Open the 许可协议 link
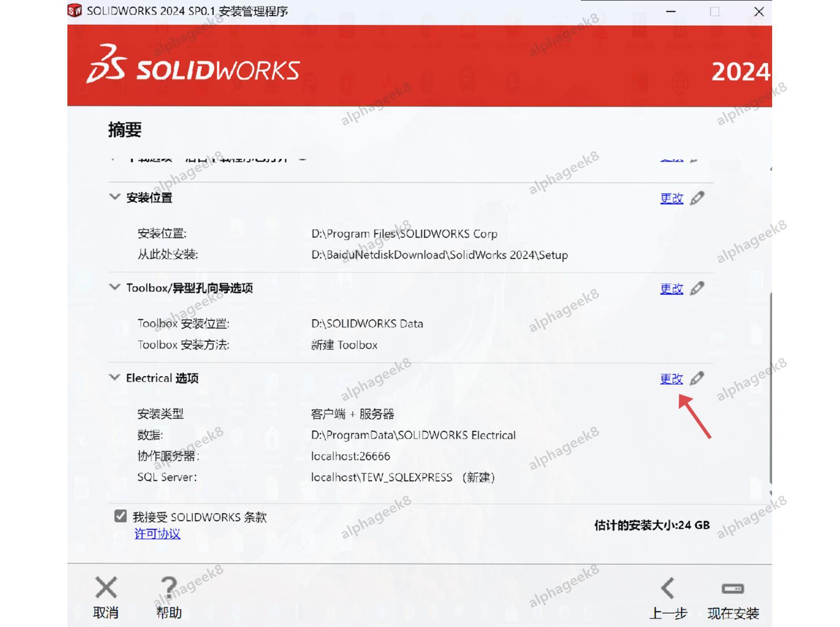840x627 pixels. (157, 534)
